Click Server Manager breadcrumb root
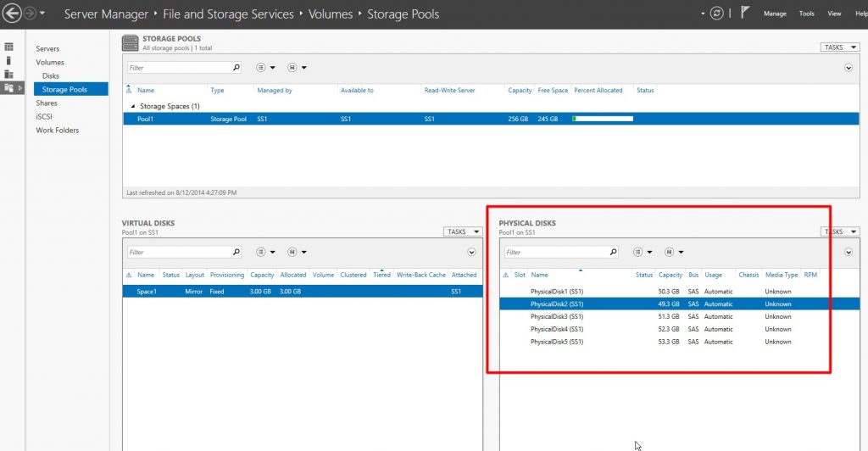 point(106,14)
